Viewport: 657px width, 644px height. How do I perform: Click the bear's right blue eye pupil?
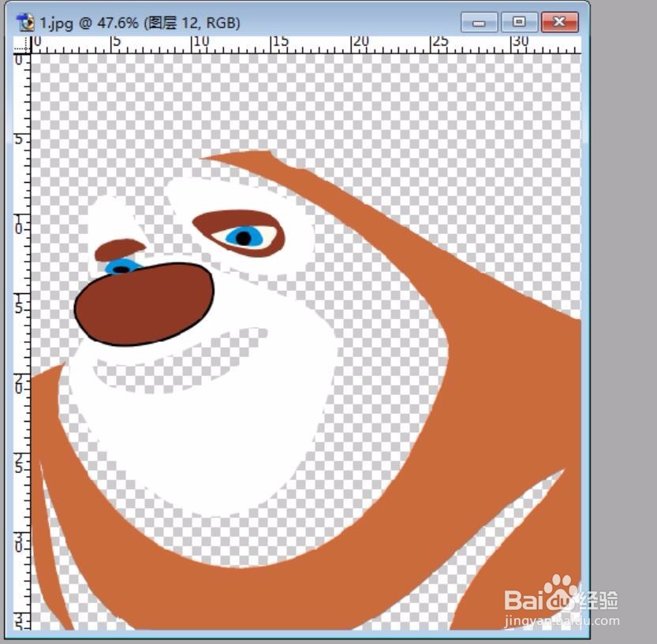click(x=244, y=238)
